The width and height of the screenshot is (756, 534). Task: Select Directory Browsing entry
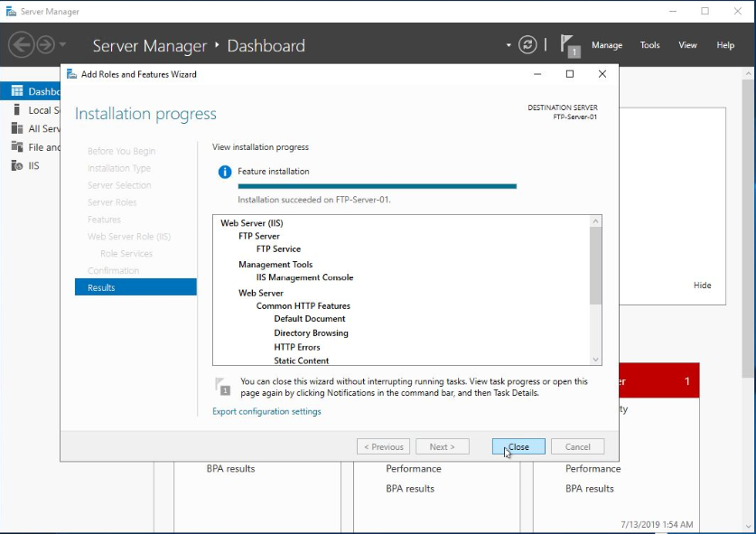click(311, 333)
